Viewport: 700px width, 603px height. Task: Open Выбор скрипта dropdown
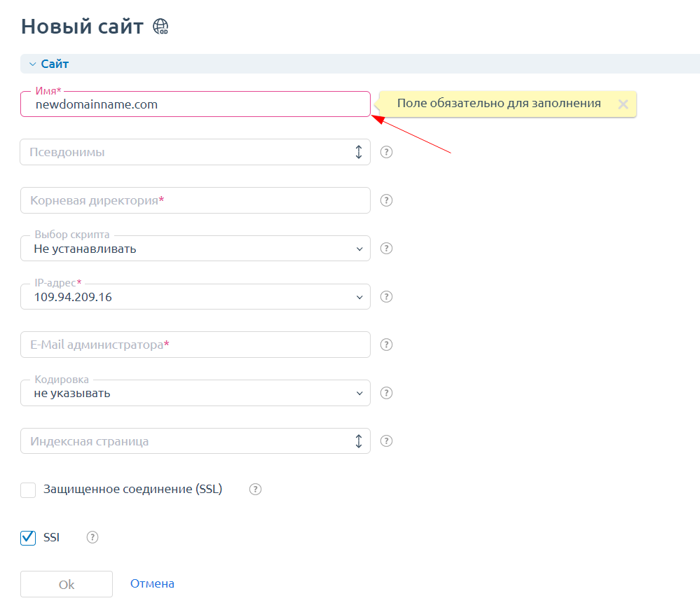click(195, 249)
